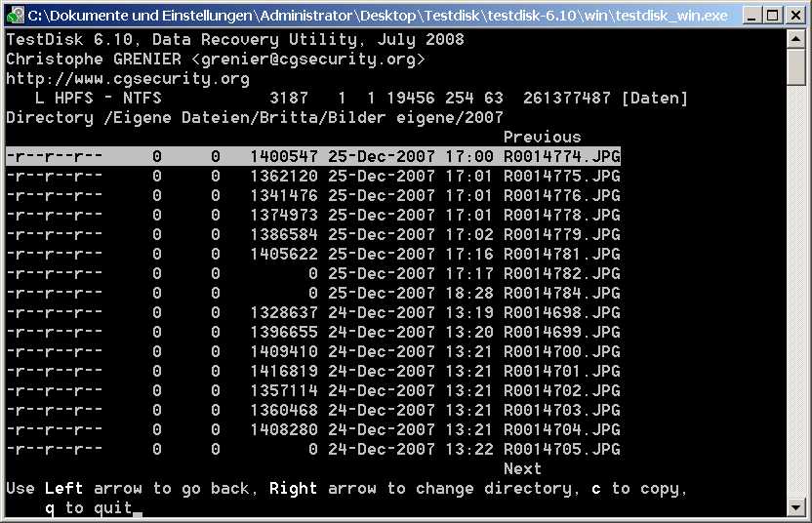Click the TestDisk 6.10 header line
The image size is (812, 523).
(x=235, y=39)
